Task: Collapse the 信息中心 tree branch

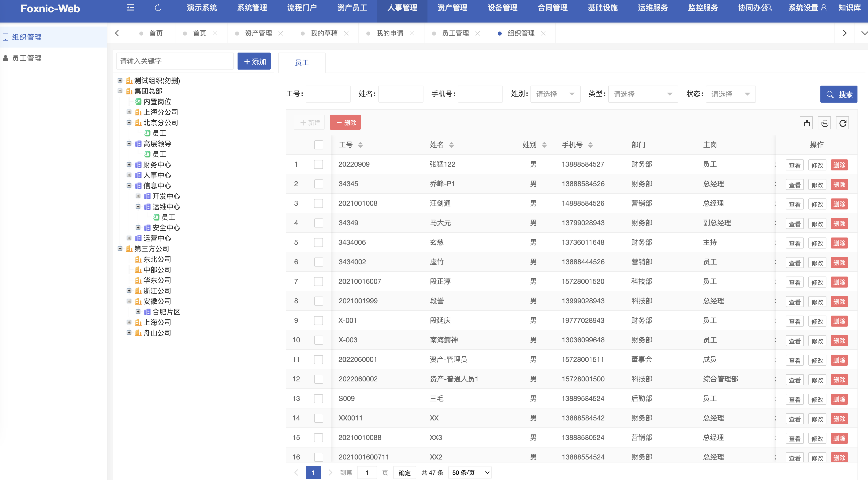Action: pos(129,185)
